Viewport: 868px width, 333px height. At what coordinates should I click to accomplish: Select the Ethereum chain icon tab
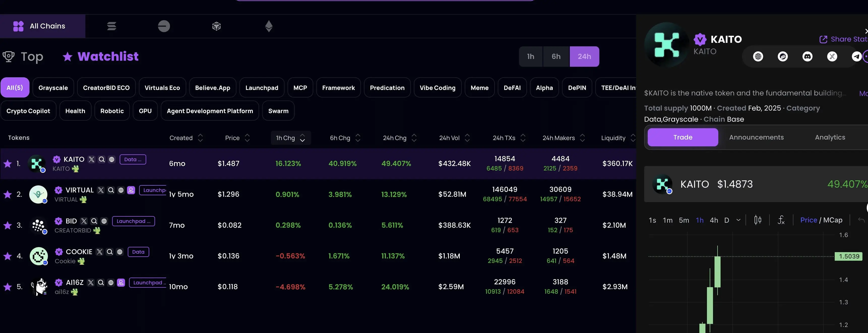(269, 26)
